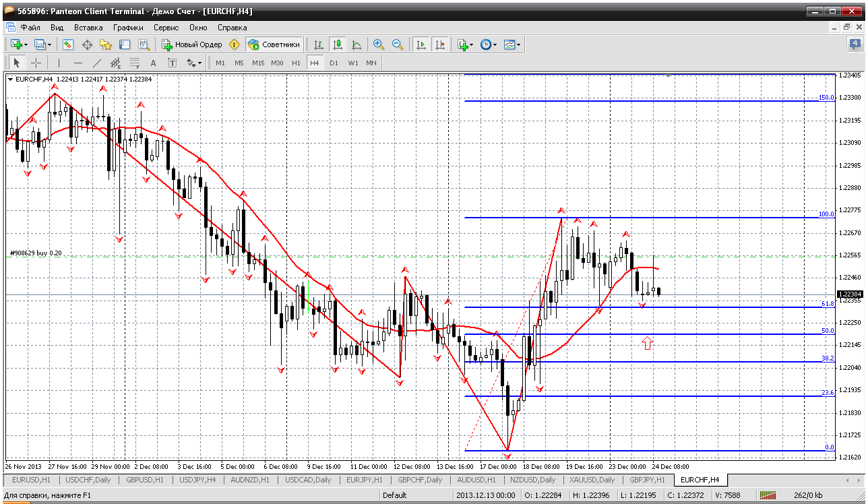Open MetaEditor yellow diamond icon
The height and width of the screenshot is (504, 868).
point(235,44)
